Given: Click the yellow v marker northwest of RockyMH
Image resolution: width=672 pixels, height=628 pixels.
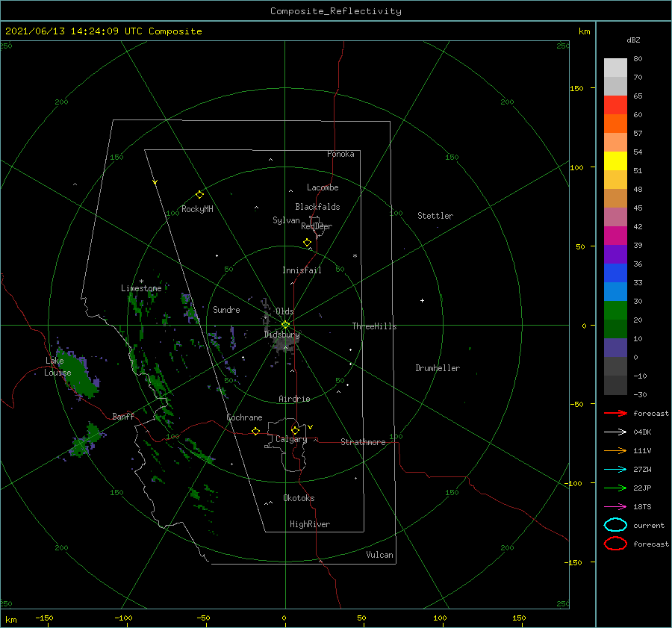Looking at the screenshot, I should 155,182.
